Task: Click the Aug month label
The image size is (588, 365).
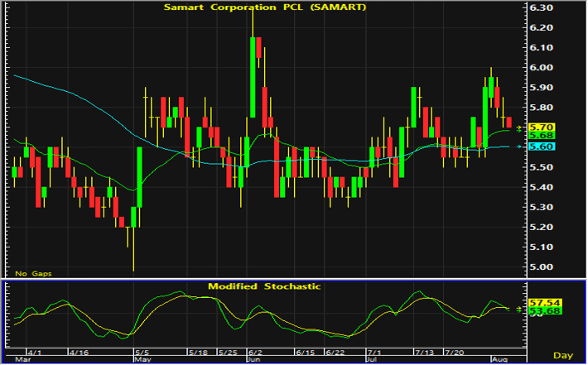Action: (499, 360)
